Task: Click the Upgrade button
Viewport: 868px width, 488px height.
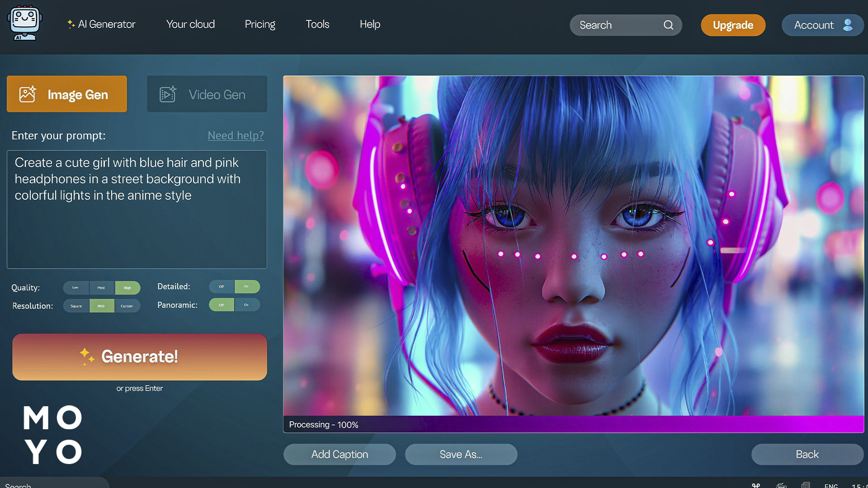Action: coord(733,25)
